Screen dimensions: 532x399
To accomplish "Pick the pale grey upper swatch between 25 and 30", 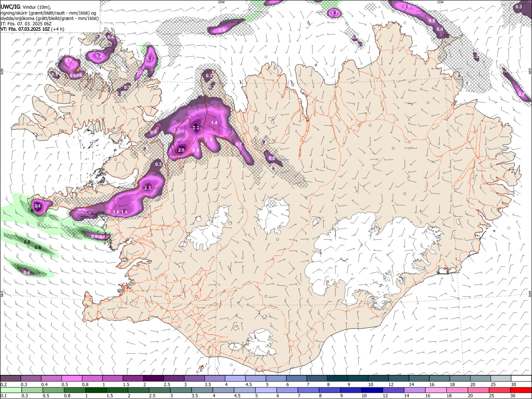I will click(501, 379).
